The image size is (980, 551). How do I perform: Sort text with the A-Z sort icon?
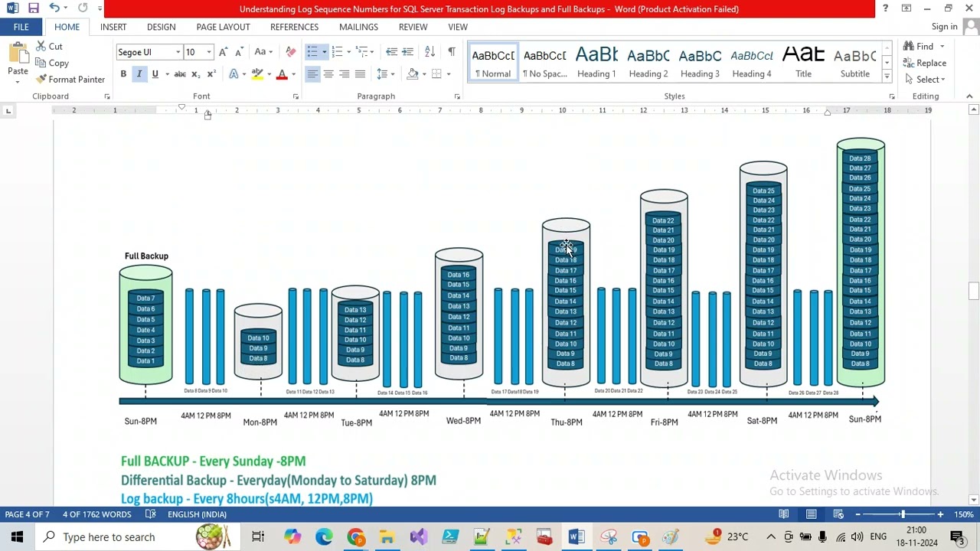coord(430,52)
